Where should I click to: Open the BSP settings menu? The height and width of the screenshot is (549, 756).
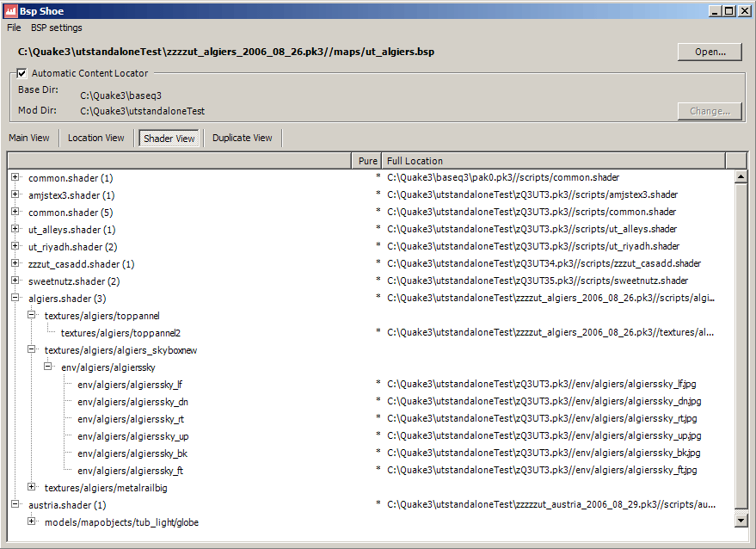[57, 28]
